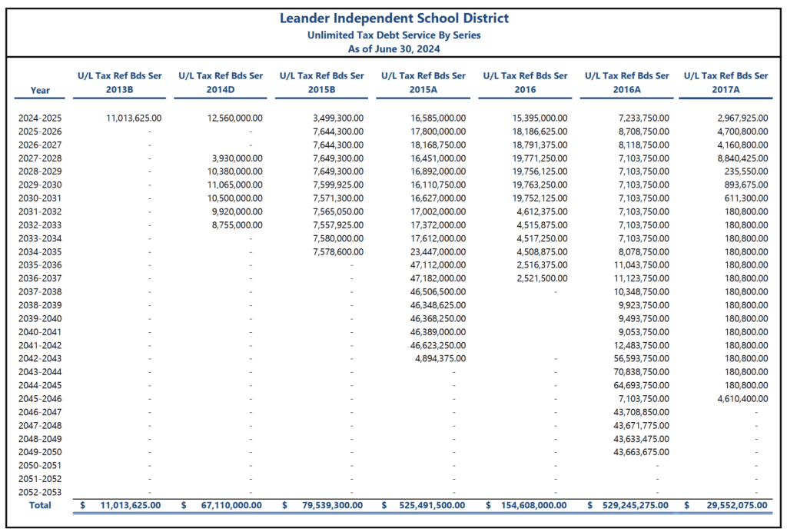The height and width of the screenshot is (532, 787).
Task: Select the 2027-2028 year row label
Action: pos(40,158)
